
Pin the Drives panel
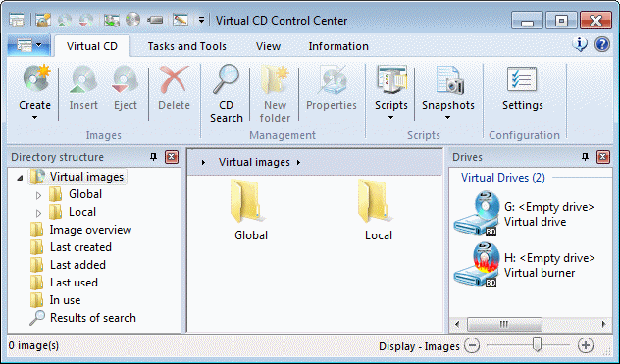[586, 157]
